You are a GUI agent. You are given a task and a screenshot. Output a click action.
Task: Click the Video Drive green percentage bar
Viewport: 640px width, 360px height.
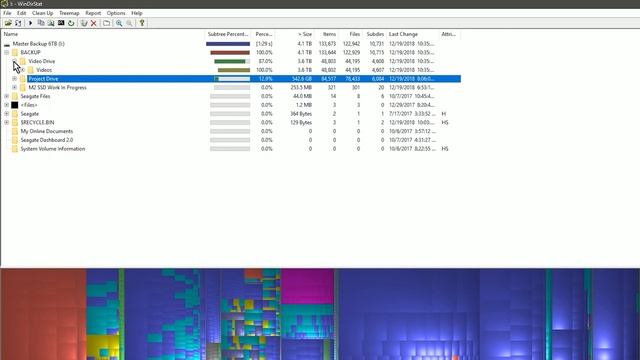pyautogui.click(x=230, y=62)
